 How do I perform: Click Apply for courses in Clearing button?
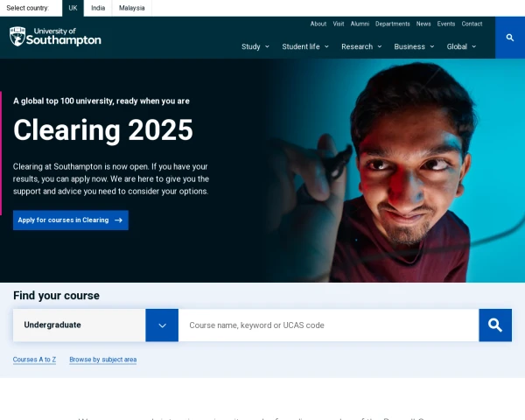tap(71, 220)
